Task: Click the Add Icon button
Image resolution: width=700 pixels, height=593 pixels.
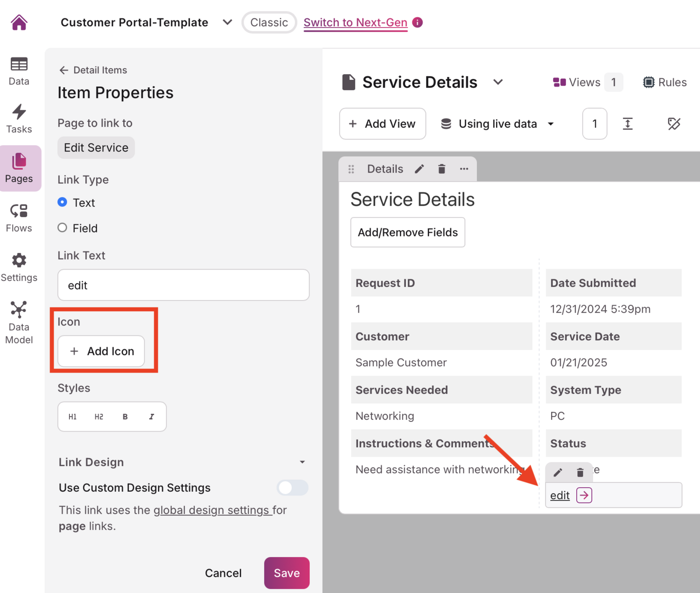Action: pos(101,351)
